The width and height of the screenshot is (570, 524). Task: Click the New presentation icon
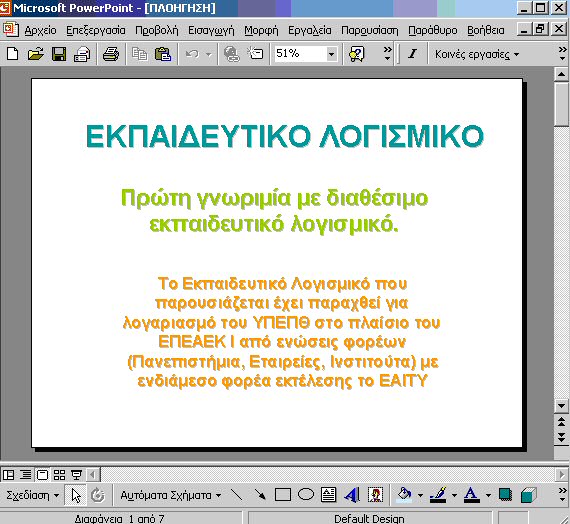click(x=13, y=54)
